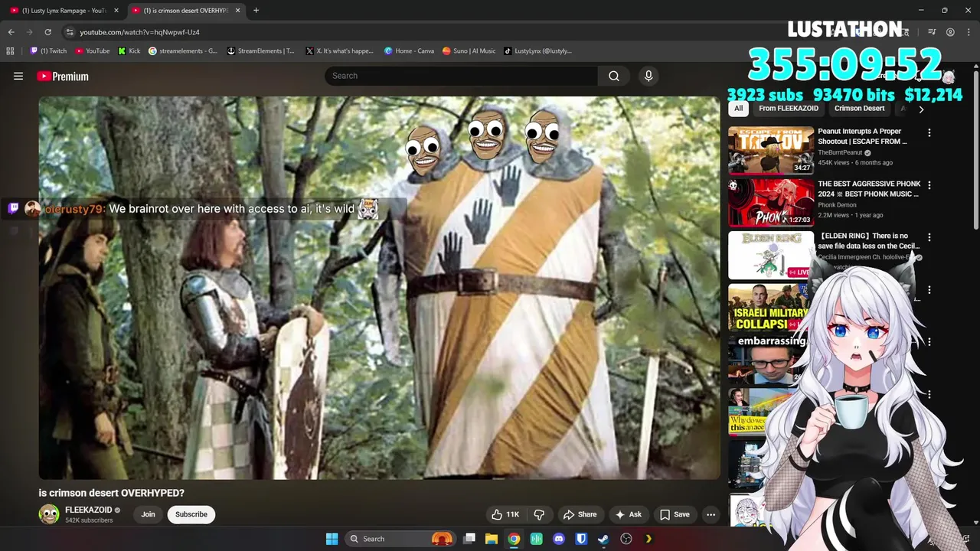Open Discord from the taskbar
The image size is (980, 551).
[x=559, y=539]
